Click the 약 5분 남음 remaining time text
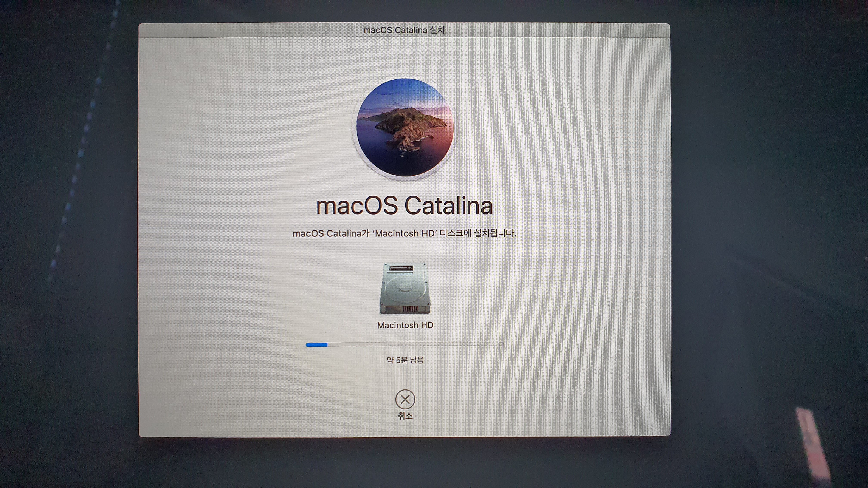Viewport: 868px width, 488px height. pyautogui.click(x=405, y=360)
